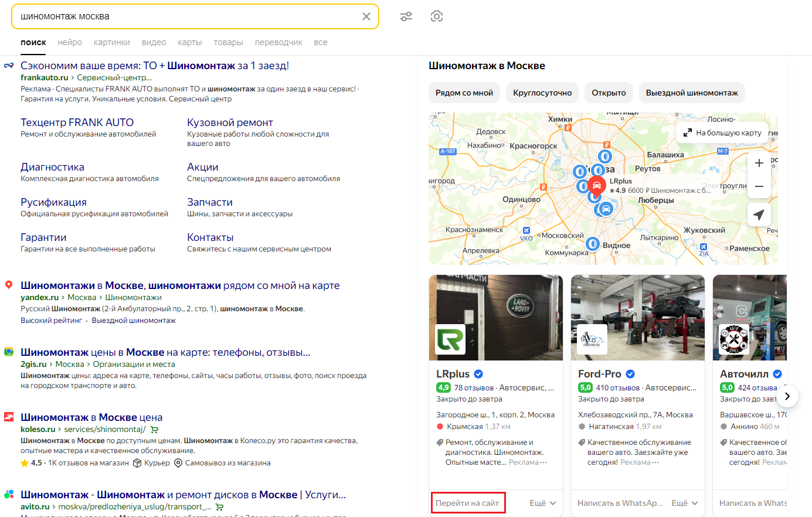Switch to the "картинки" tab
The image size is (812, 517).
pos(111,42)
